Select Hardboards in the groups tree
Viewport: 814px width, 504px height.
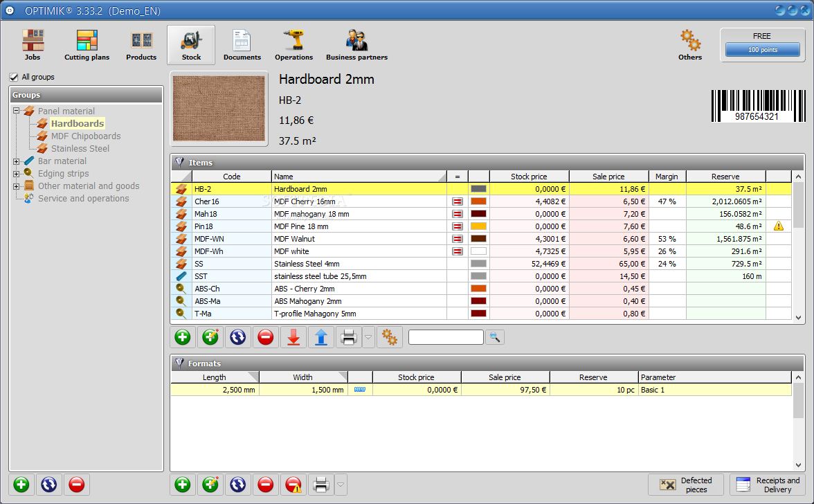(78, 123)
